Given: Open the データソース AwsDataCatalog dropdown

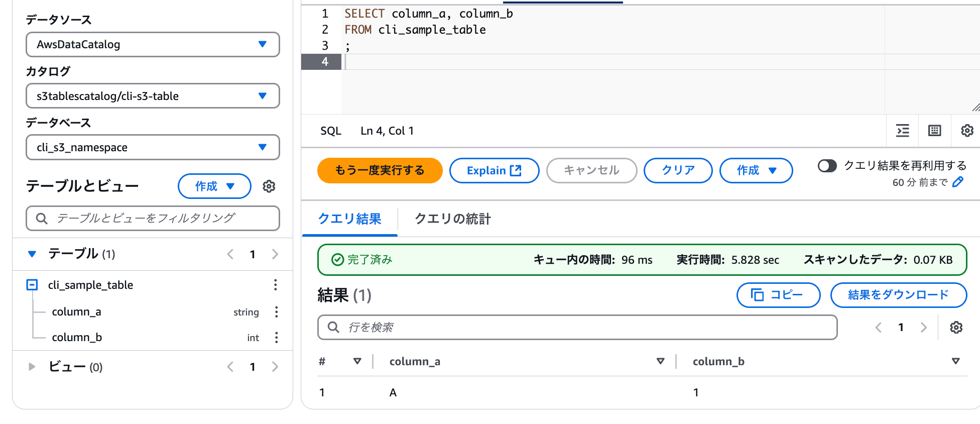Looking at the screenshot, I should pos(153,44).
